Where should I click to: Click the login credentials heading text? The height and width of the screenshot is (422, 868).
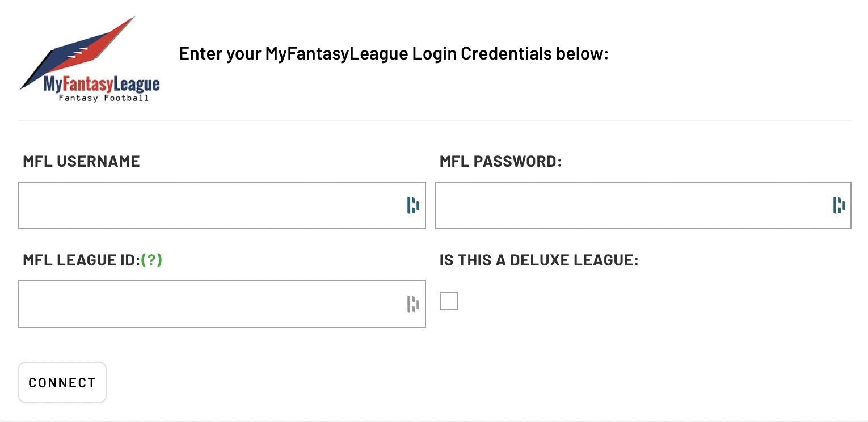coord(394,53)
